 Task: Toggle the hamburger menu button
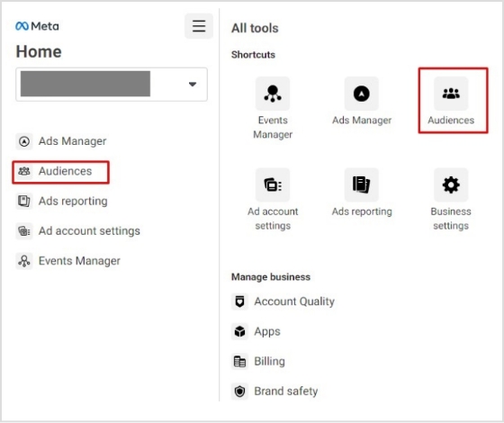point(199,26)
